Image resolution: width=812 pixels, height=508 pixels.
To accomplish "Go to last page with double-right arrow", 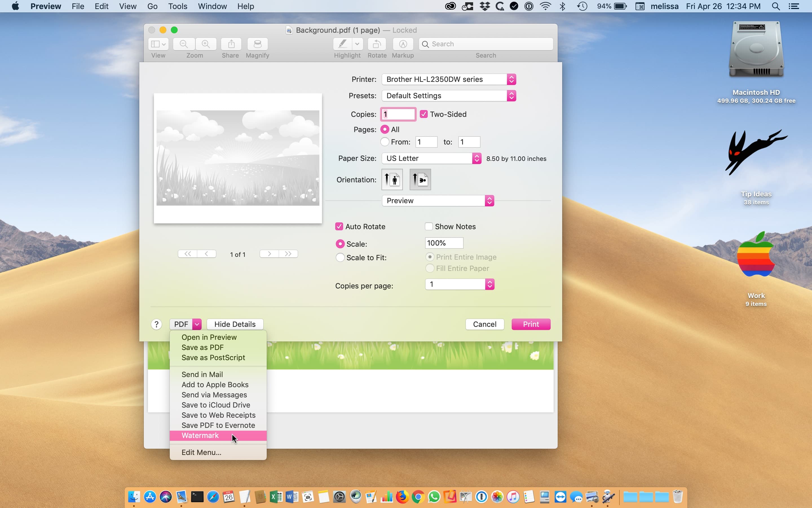I will (288, 254).
